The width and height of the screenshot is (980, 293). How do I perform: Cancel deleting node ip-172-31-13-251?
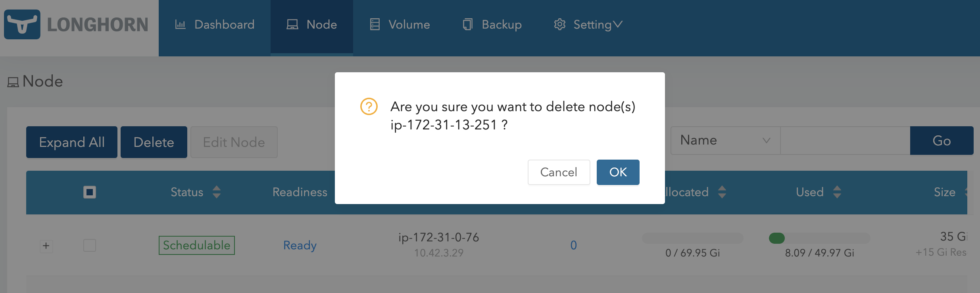click(x=559, y=172)
